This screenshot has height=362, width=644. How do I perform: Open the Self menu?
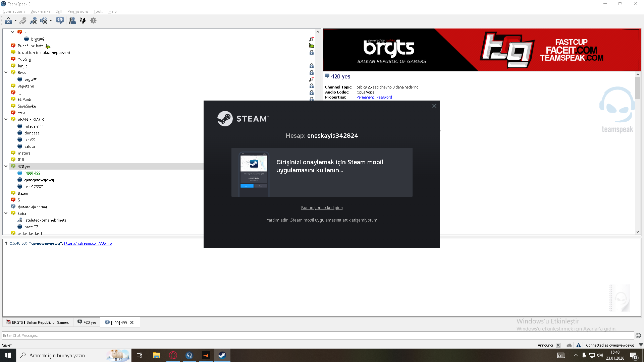coord(59,11)
